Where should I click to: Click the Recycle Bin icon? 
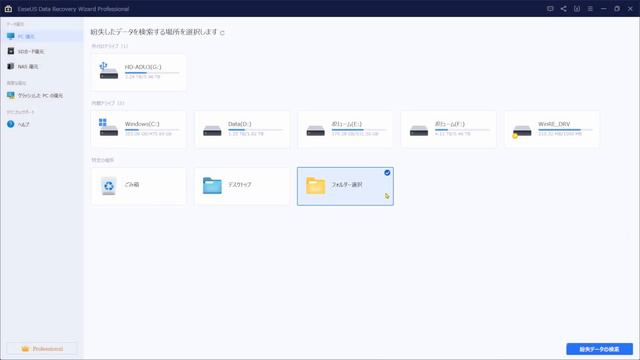(109, 186)
